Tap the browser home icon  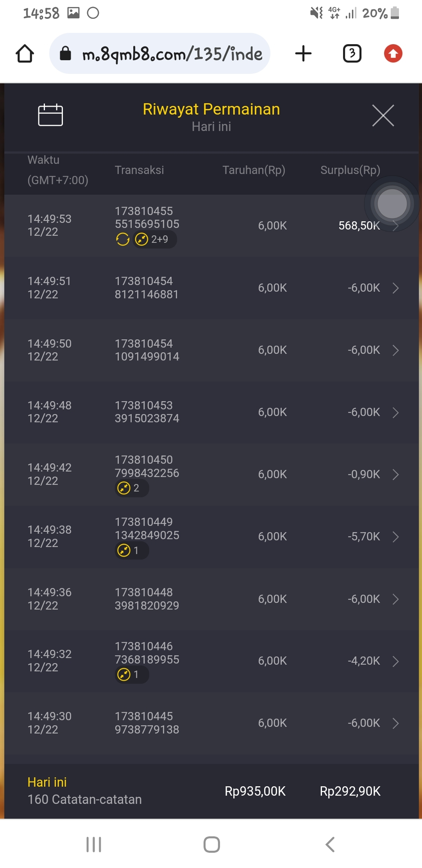pos(25,54)
